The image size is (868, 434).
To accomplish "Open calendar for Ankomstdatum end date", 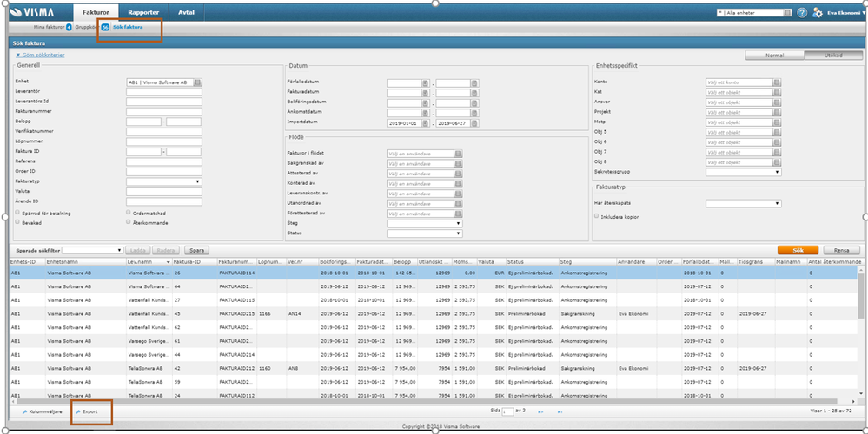I will 474,113.
